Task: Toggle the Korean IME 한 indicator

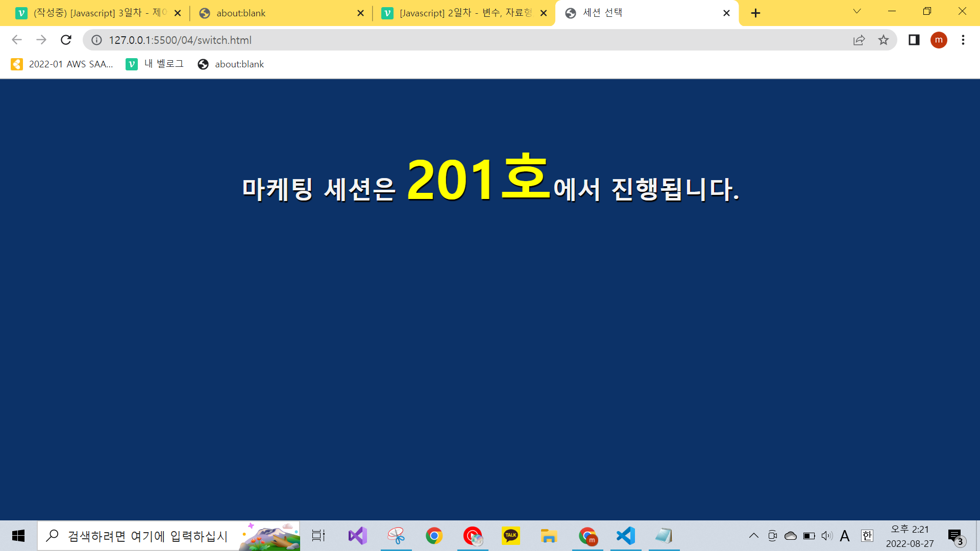Action: pos(867,536)
